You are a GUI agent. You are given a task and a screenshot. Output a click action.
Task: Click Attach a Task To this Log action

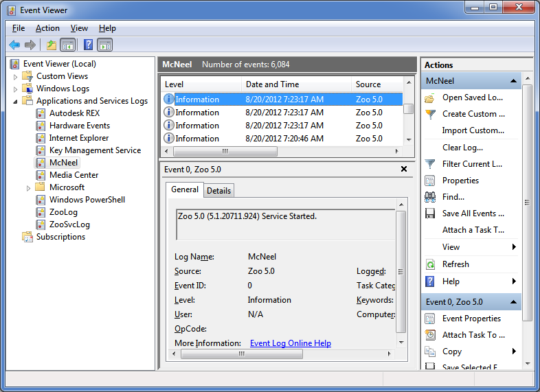(473, 230)
